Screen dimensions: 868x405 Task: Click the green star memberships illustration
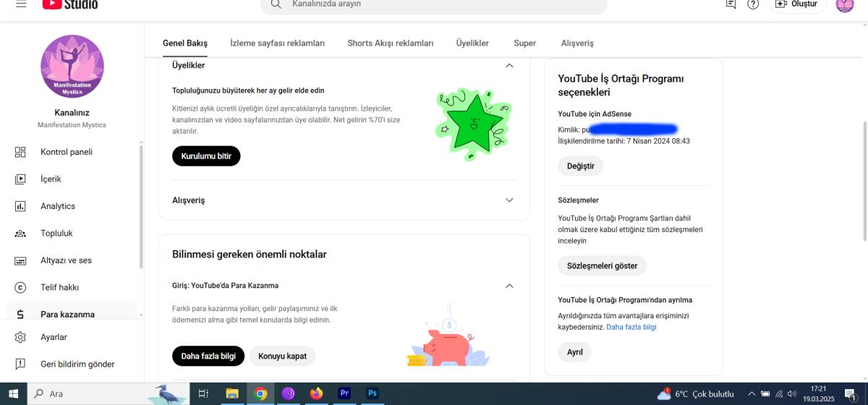tap(474, 124)
